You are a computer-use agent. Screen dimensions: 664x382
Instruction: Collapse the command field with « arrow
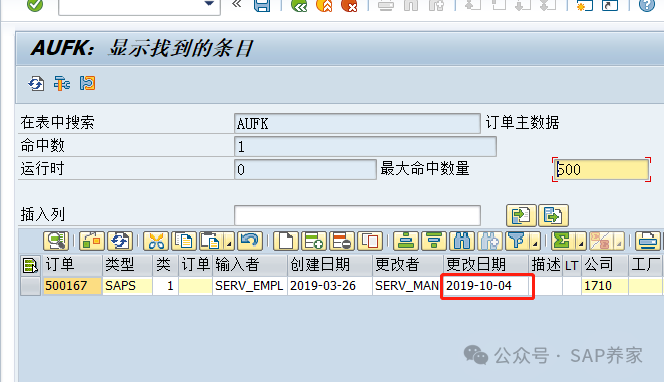click(x=237, y=4)
